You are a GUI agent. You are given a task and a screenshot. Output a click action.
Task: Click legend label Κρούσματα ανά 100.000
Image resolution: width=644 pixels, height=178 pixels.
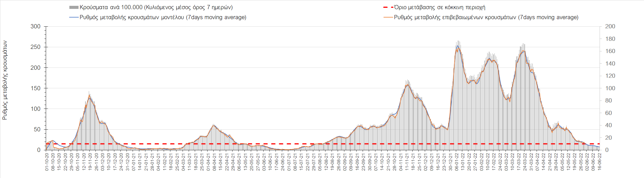pyautogui.click(x=156, y=7)
